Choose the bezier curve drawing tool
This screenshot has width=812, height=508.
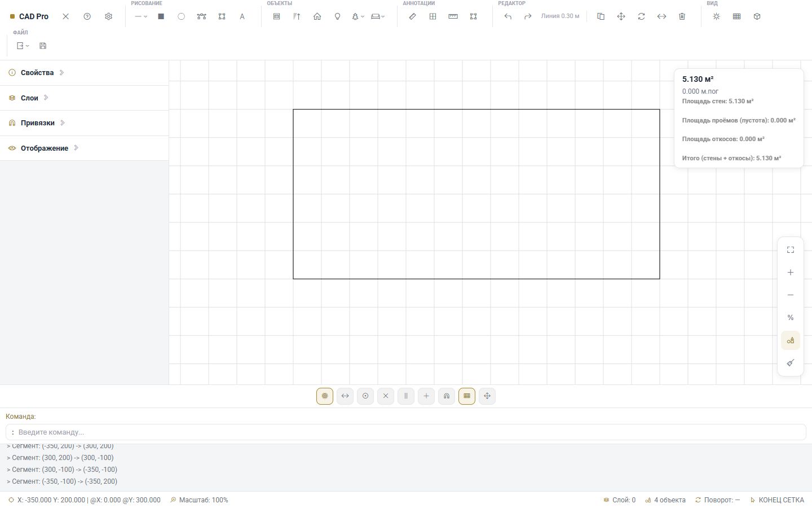click(201, 16)
